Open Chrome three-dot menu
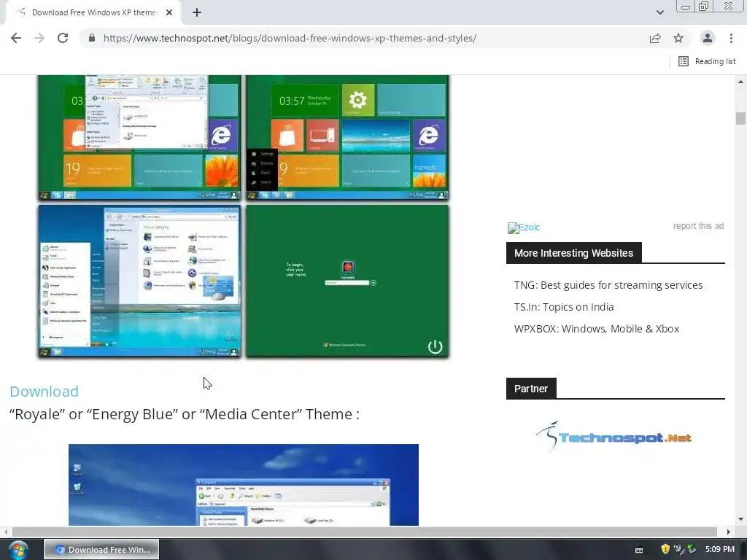This screenshot has width=747, height=560. (x=731, y=38)
